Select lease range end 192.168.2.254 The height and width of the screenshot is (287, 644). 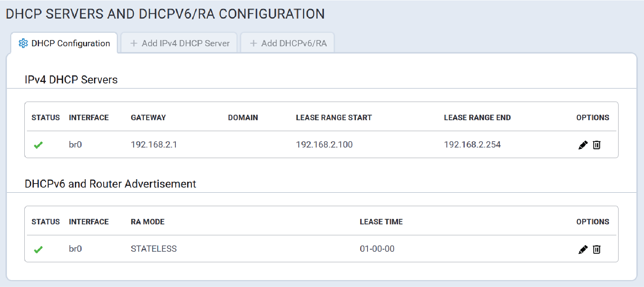[472, 145]
